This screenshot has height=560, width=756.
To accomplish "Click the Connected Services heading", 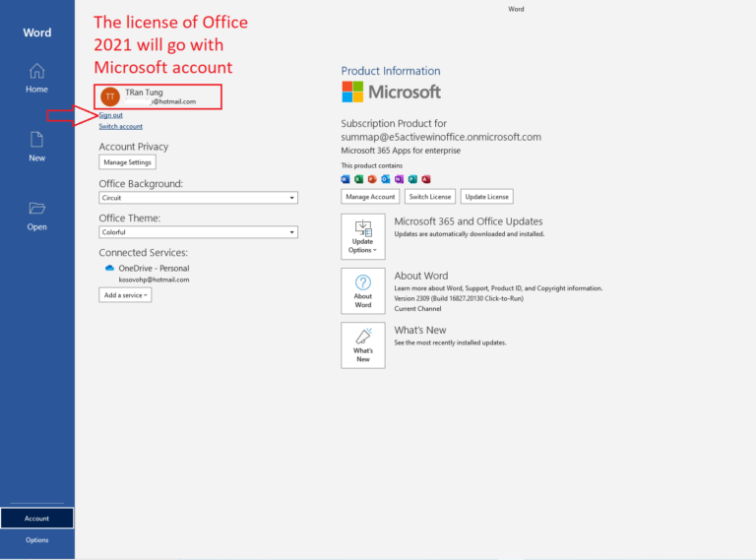I will coord(143,253).
